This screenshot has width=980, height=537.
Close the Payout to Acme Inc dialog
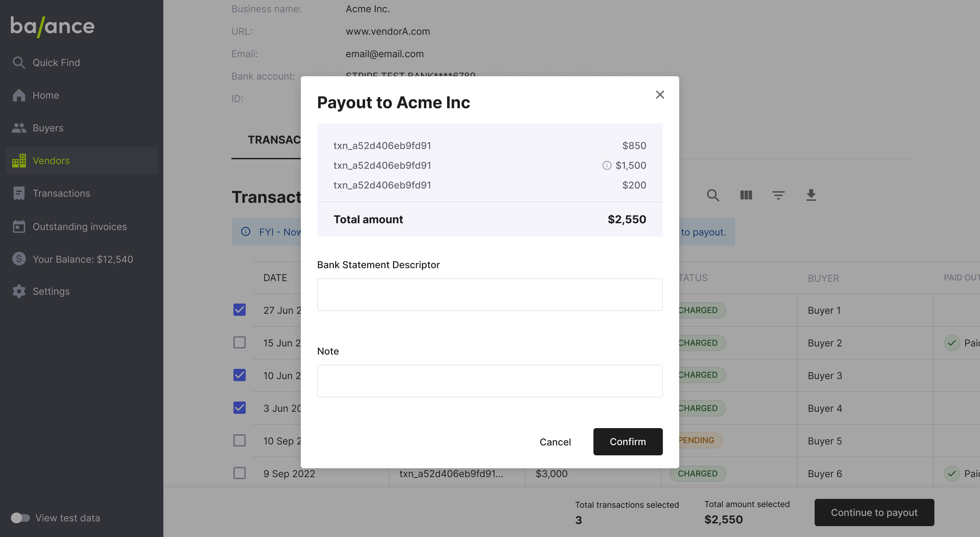point(660,94)
